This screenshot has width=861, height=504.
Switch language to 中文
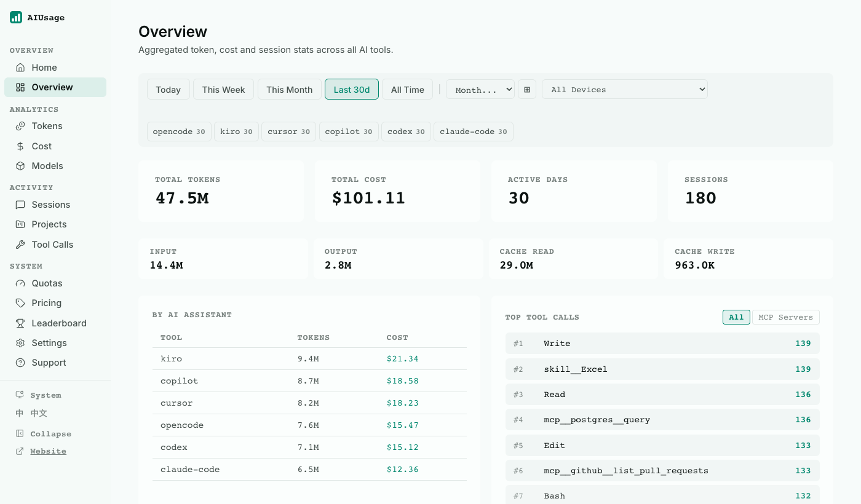(39, 414)
